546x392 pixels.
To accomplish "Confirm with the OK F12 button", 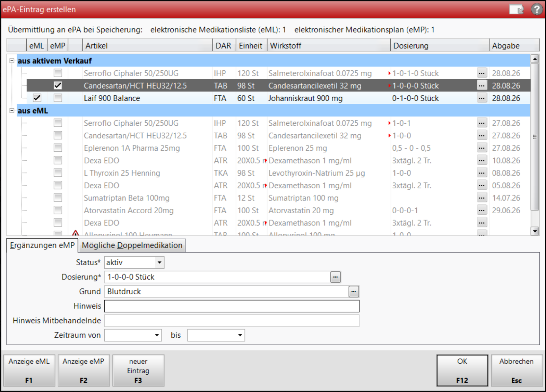I will click(x=462, y=371).
